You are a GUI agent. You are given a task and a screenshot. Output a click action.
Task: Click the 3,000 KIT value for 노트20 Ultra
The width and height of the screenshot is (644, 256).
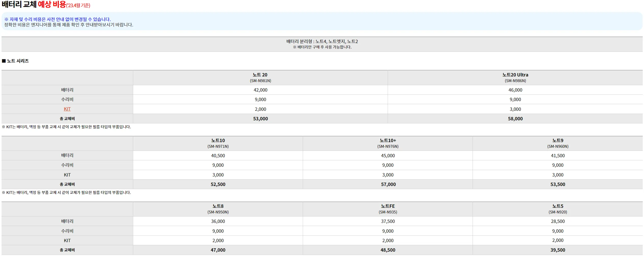pyautogui.click(x=515, y=109)
